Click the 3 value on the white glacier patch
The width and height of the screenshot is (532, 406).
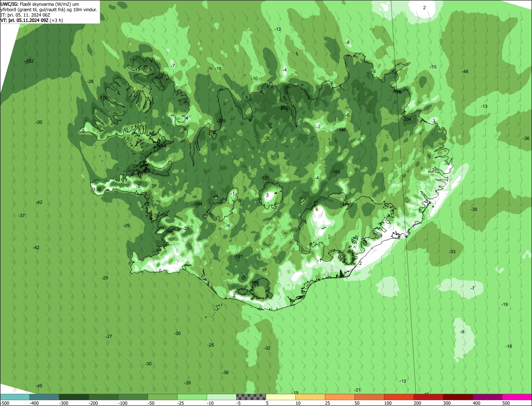267,195
